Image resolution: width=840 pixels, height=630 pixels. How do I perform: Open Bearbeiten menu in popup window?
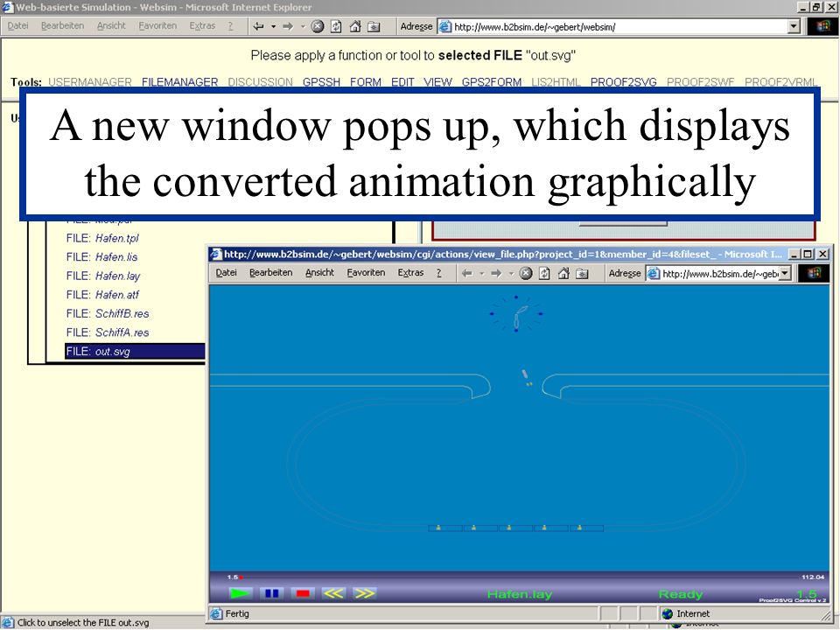[271, 273]
